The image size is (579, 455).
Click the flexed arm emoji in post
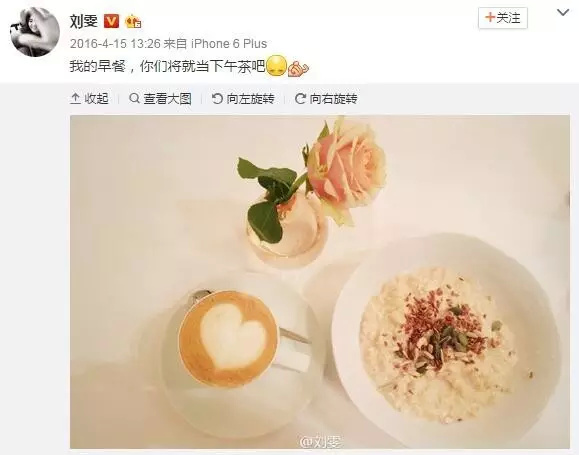point(298,68)
